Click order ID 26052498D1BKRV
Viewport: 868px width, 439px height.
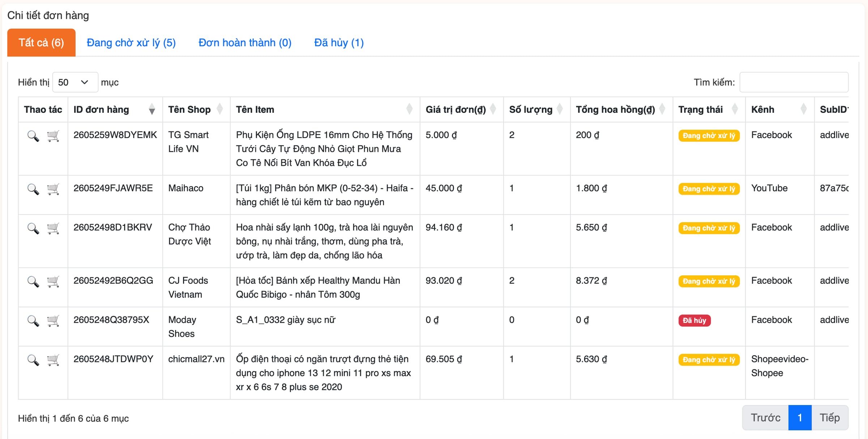point(112,227)
